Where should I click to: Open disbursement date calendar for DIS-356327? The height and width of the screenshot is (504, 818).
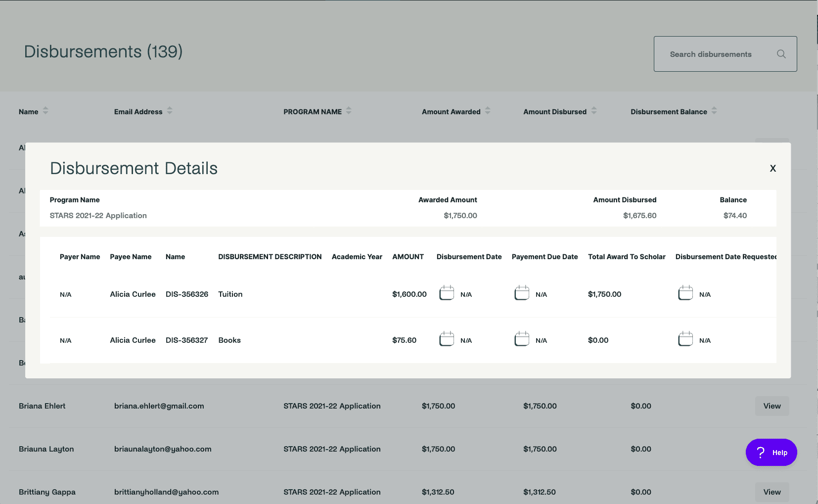446,339
